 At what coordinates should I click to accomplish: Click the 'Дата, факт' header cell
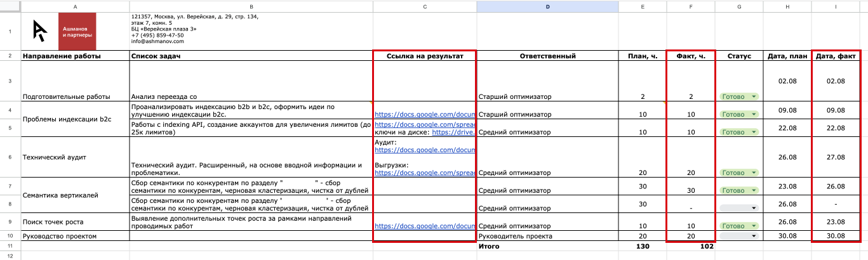(x=836, y=56)
